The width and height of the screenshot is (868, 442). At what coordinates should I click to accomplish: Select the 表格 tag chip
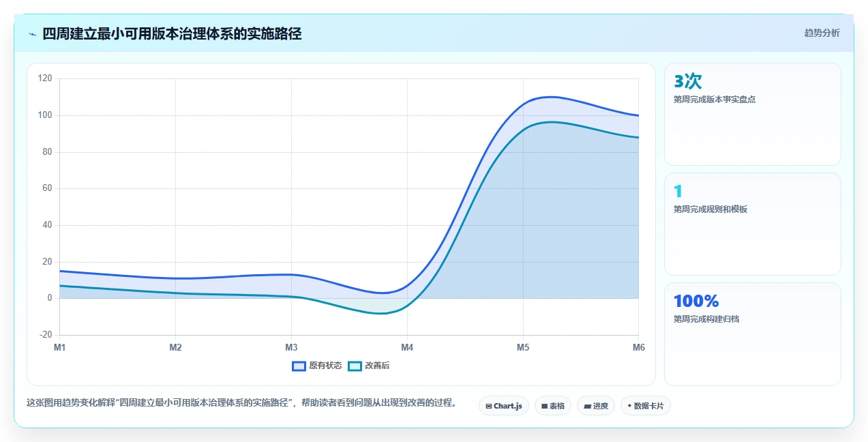click(553, 406)
